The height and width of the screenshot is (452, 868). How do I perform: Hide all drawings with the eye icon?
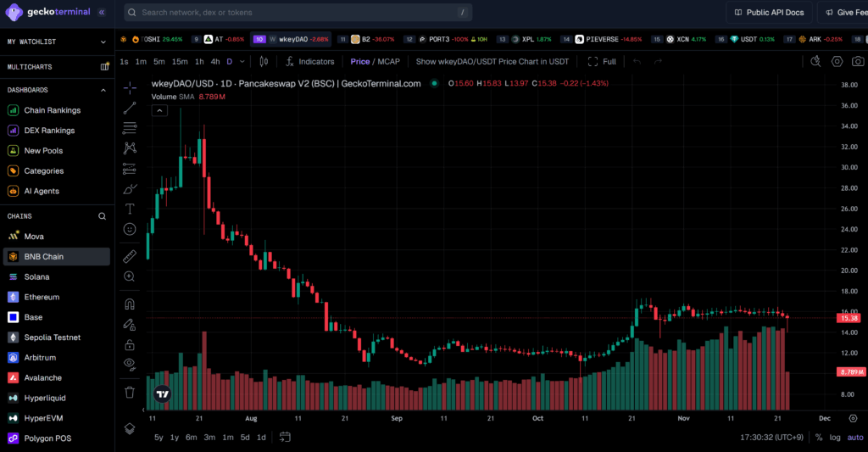click(130, 365)
